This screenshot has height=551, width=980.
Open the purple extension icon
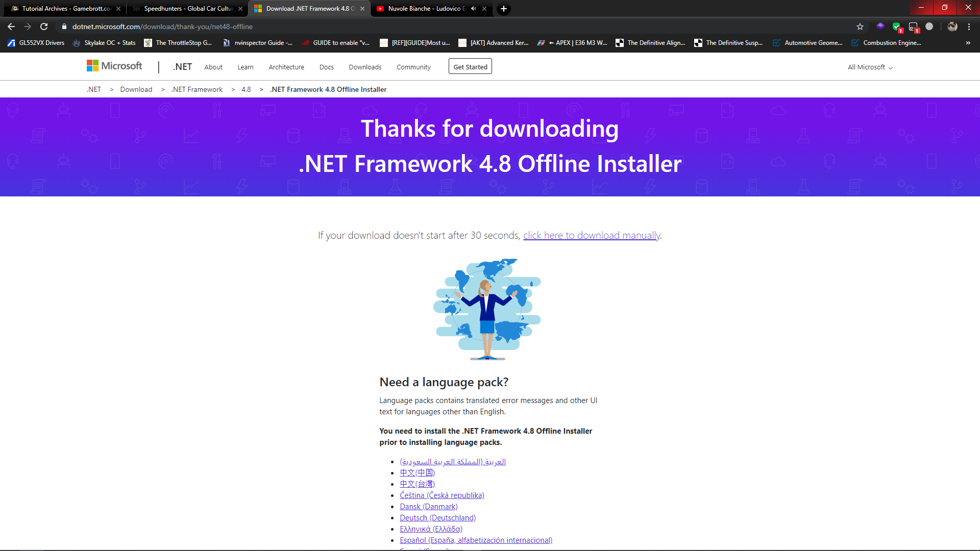coord(880,26)
